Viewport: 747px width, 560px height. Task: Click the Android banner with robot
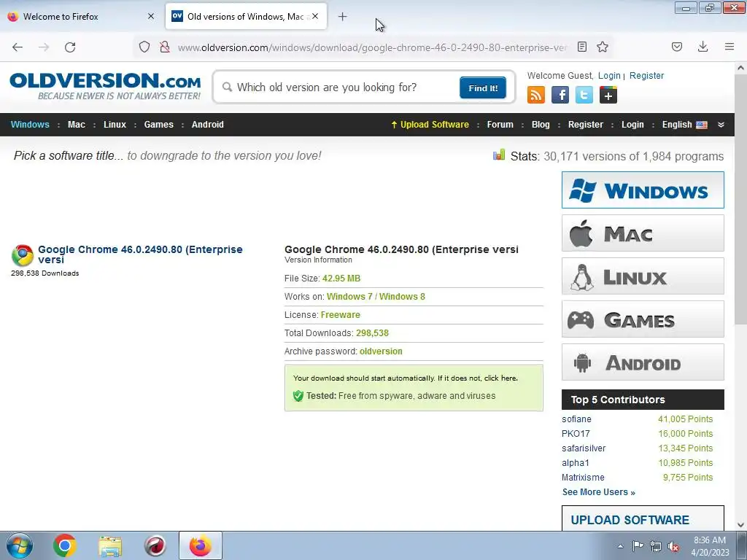click(x=643, y=362)
